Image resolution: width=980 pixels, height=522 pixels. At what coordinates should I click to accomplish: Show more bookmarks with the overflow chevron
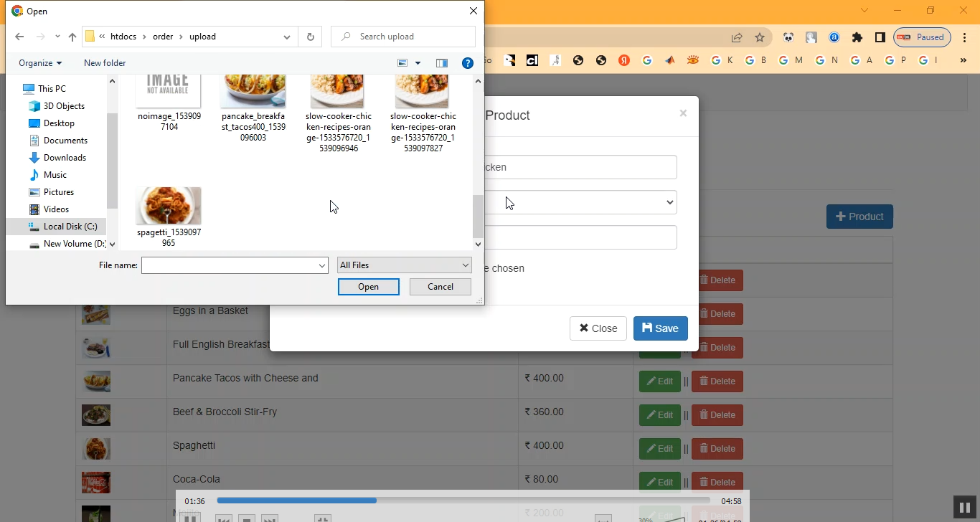(963, 60)
